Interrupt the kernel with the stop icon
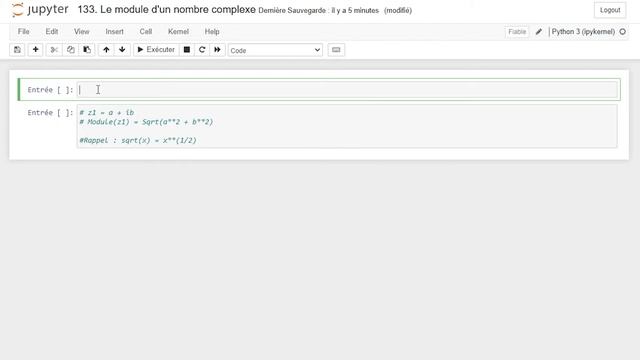This screenshot has width=640, height=360. 187,50
